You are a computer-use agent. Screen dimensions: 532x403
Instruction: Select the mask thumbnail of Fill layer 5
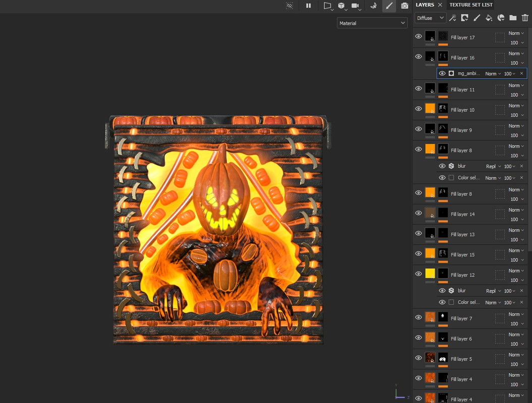point(443,358)
